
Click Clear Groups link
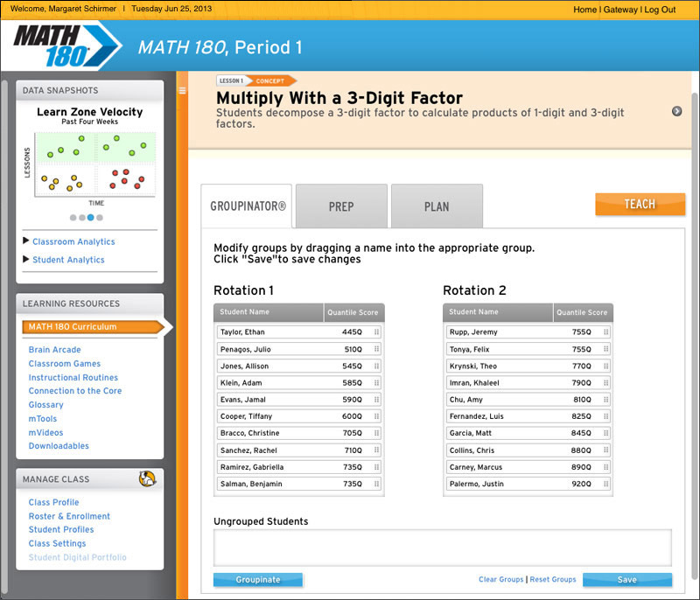click(x=500, y=580)
